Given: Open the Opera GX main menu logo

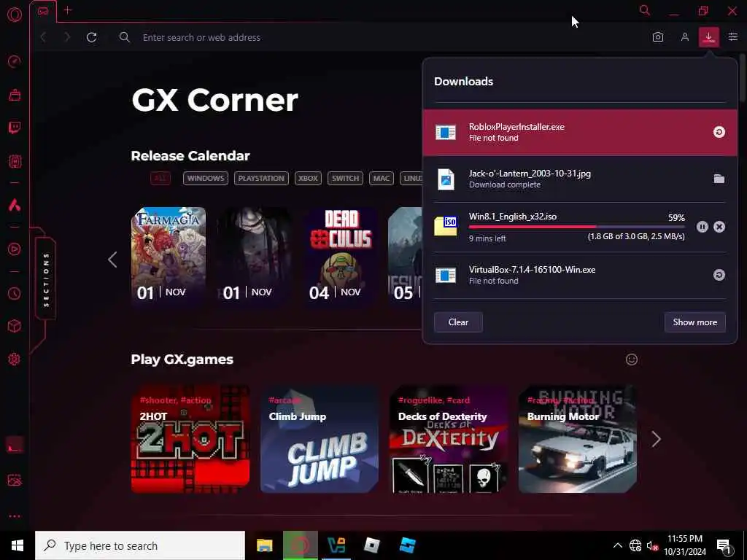Looking at the screenshot, I should (x=15, y=15).
